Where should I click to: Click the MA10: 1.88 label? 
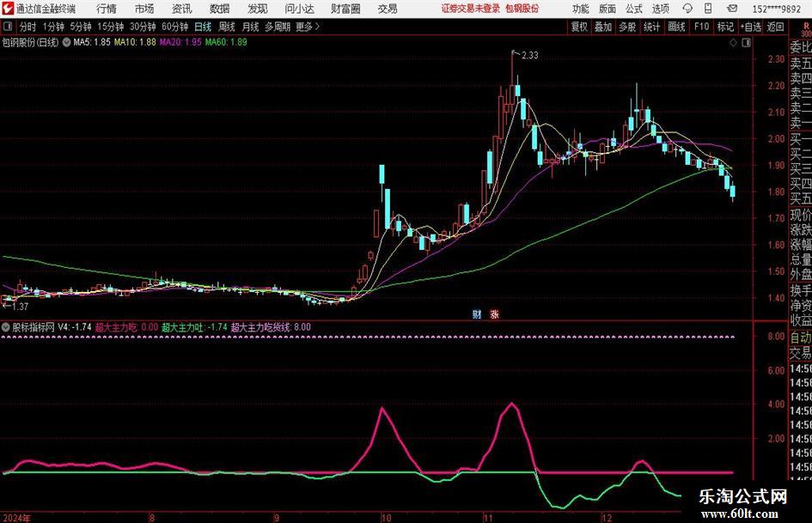pyautogui.click(x=135, y=42)
